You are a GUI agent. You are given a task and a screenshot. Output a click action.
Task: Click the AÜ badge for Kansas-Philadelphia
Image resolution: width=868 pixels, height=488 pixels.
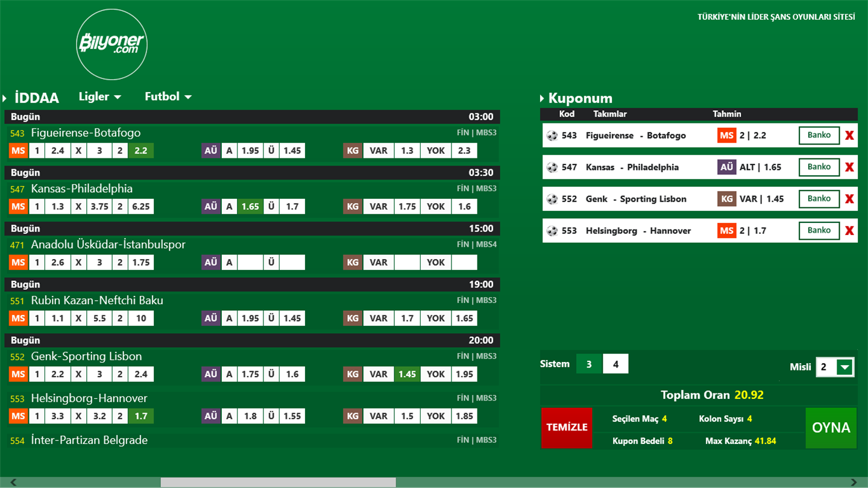[210, 207]
